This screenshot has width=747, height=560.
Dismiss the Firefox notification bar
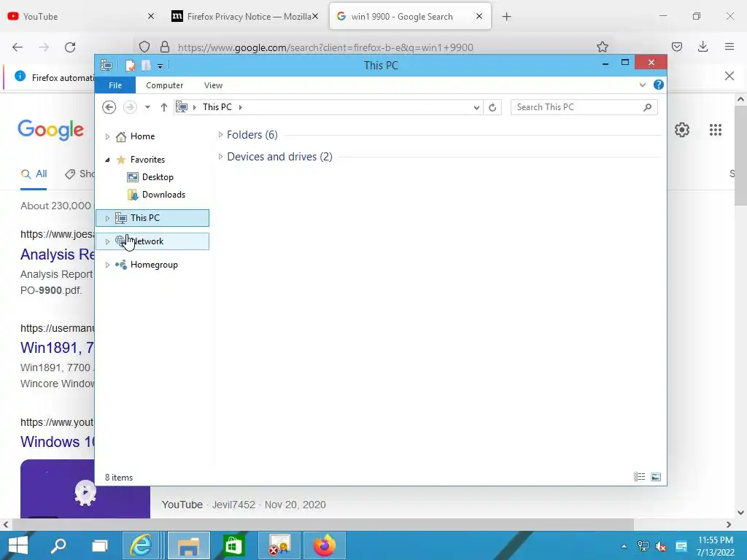coord(729,76)
